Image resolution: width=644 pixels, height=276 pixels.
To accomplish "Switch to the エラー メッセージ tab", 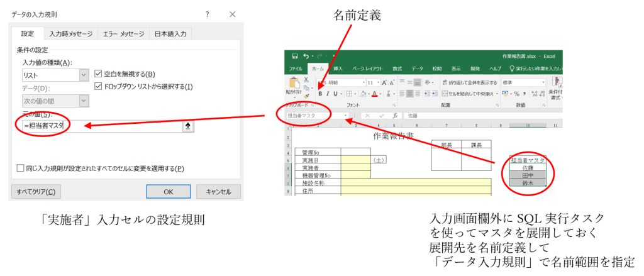I will click(123, 34).
